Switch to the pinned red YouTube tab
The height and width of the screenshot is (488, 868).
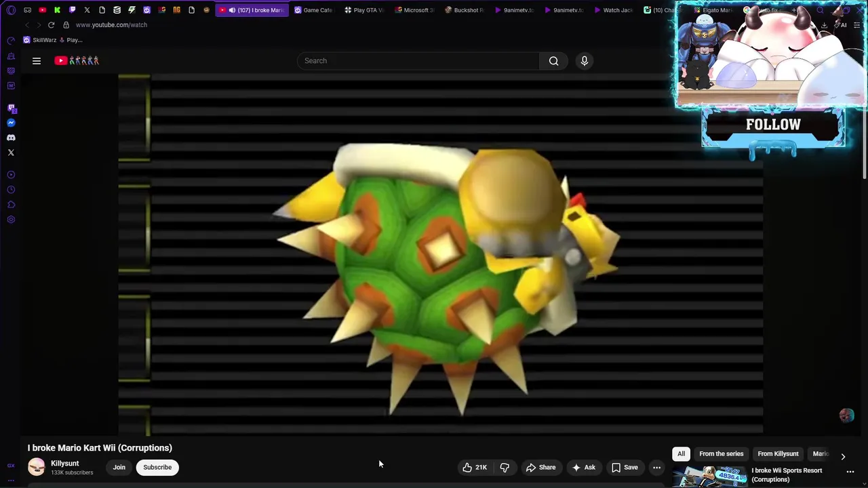pyautogui.click(x=42, y=10)
